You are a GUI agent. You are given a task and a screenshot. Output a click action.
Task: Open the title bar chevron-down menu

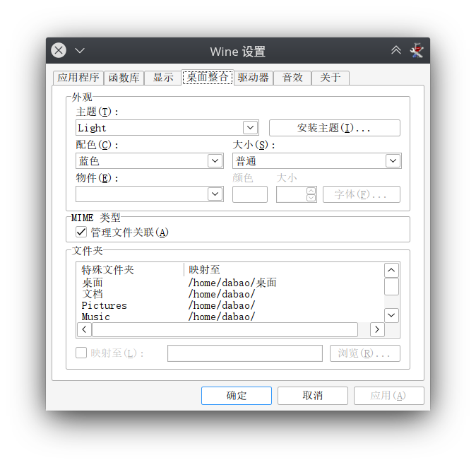(80, 50)
